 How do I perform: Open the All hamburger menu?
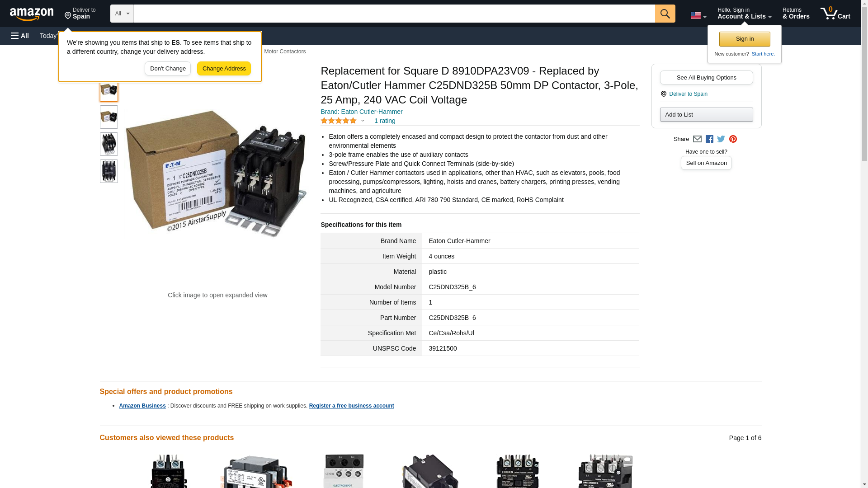(20, 36)
